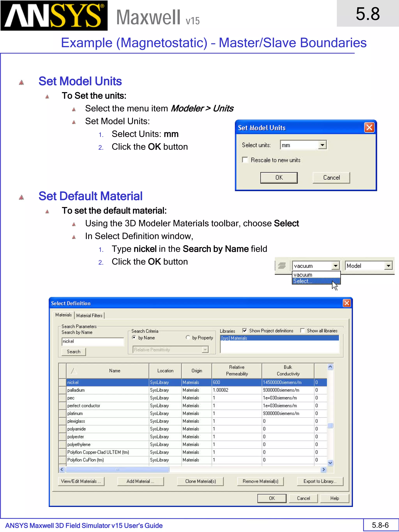Open the Select units mm dropdown
The width and height of the screenshot is (399, 532).
(322, 145)
